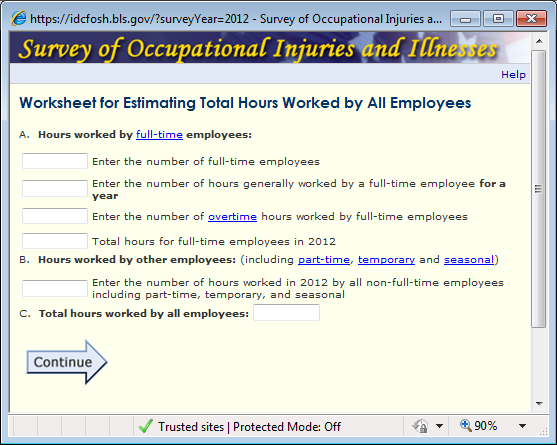The image size is (557, 445).
Task: Open the seasonal definition link
Action: point(469,260)
